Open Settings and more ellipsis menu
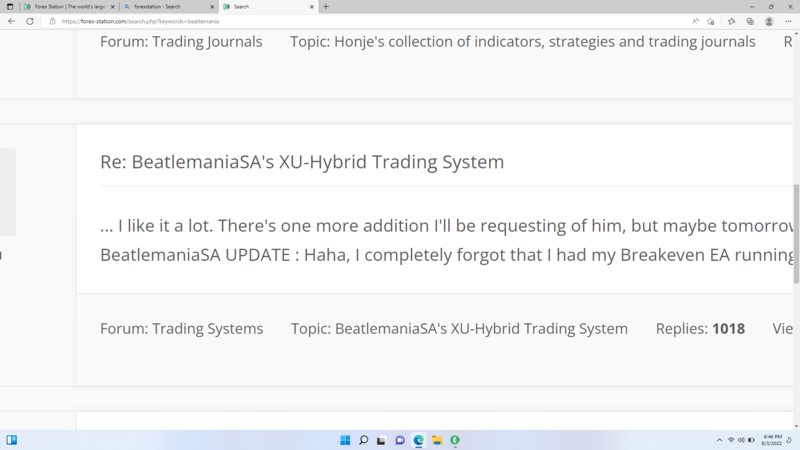Screen dimensions: 800x450 tap(788, 21)
